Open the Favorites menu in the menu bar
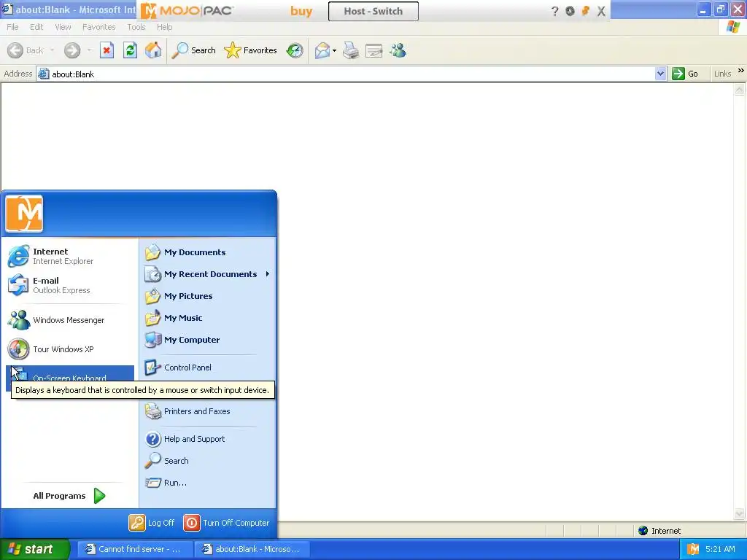The image size is (747, 560). [x=99, y=27]
